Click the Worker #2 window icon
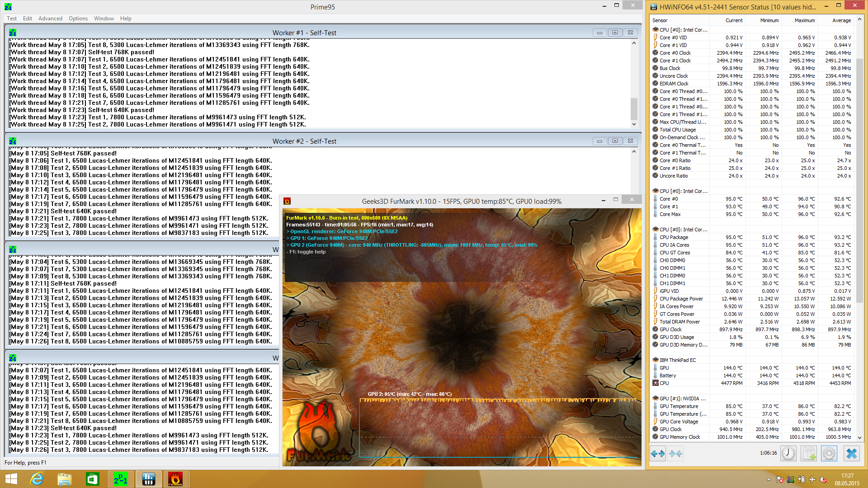This screenshot has height=488, width=868. [13, 141]
